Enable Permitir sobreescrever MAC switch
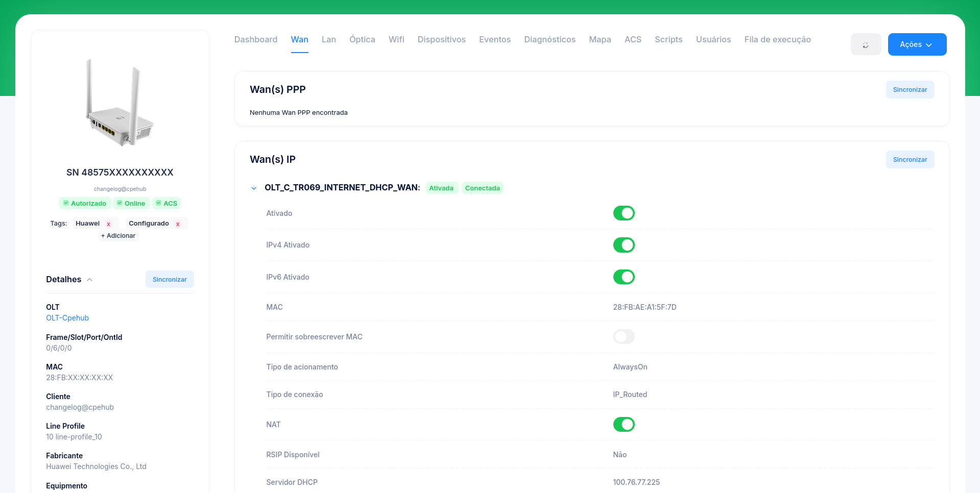980x493 pixels. pyautogui.click(x=624, y=337)
